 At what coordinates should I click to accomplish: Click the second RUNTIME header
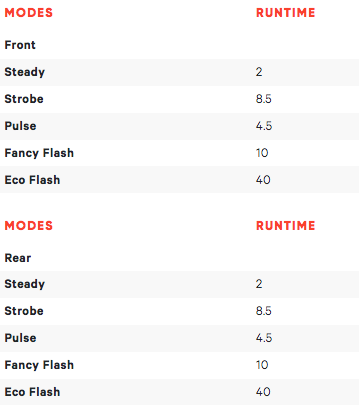tap(286, 226)
